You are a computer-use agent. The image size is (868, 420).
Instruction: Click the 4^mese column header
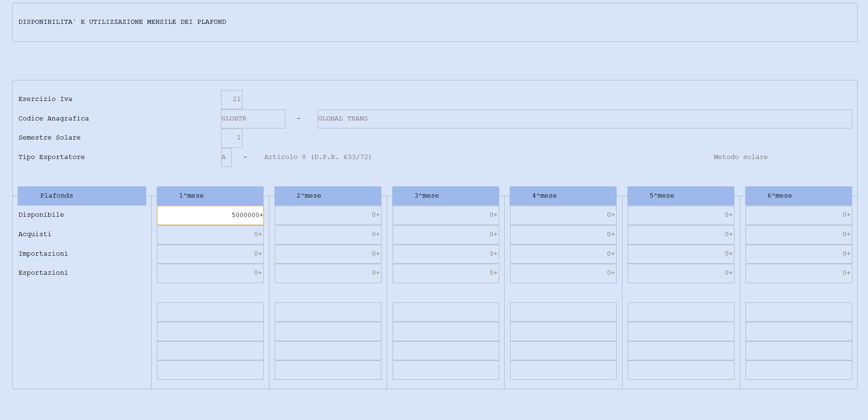(563, 196)
